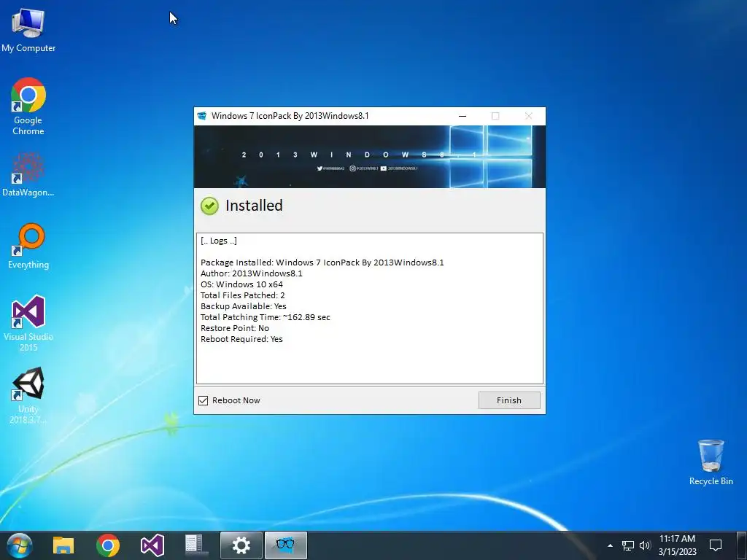Show hidden system tray icons

coord(611,545)
